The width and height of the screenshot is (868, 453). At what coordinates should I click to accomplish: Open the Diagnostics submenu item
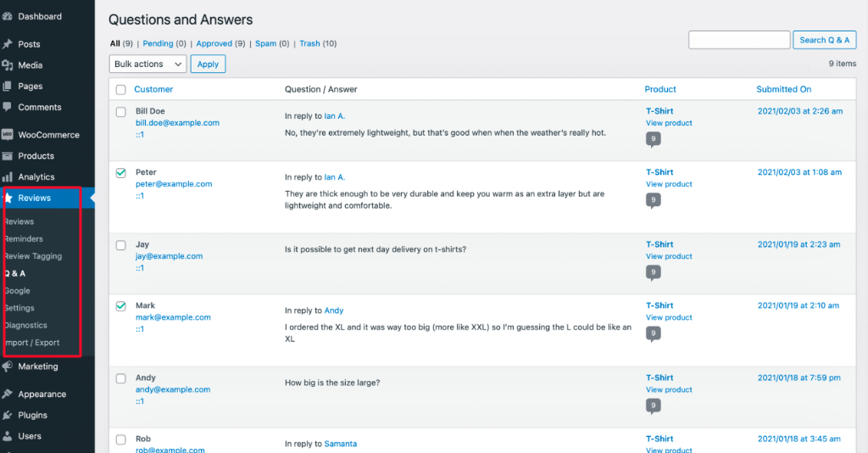[x=25, y=325]
